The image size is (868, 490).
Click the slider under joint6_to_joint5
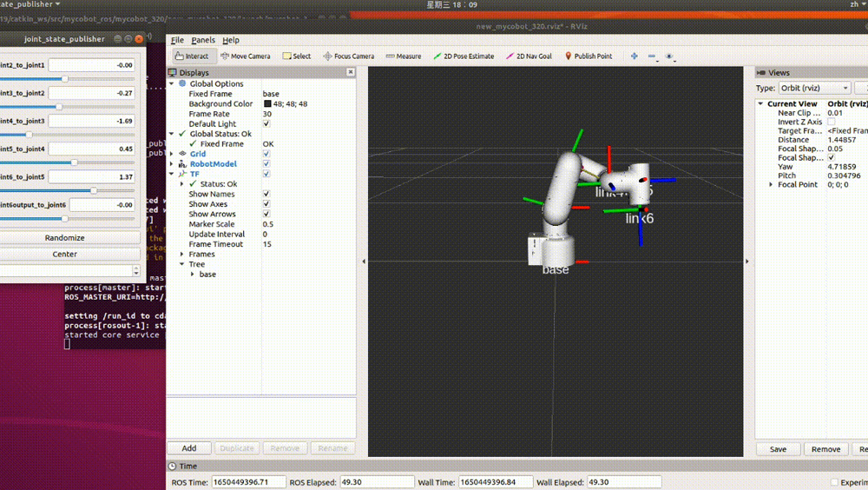pos(67,190)
